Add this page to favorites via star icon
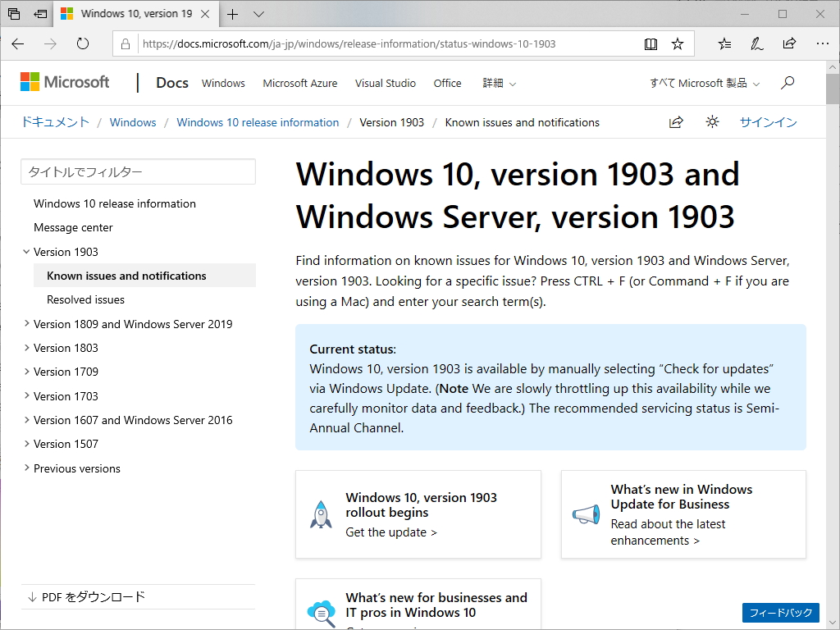840x630 pixels. [x=678, y=43]
